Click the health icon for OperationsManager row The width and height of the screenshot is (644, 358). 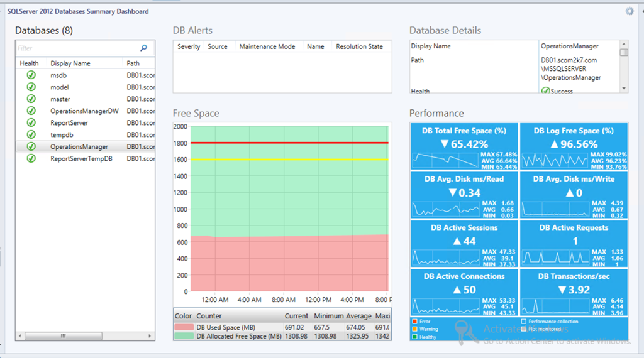(x=31, y=146)
